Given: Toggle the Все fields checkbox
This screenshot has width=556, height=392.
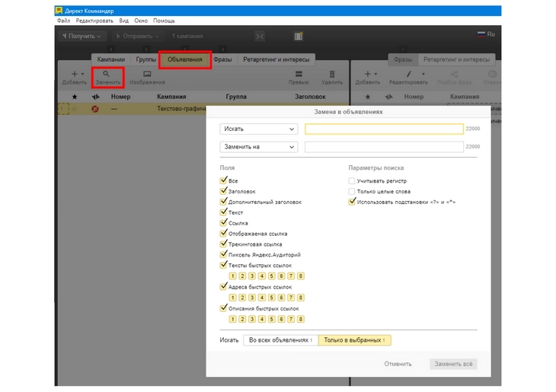Looking at the screenshot, I should pyautogui.click(x=223, y=180).
